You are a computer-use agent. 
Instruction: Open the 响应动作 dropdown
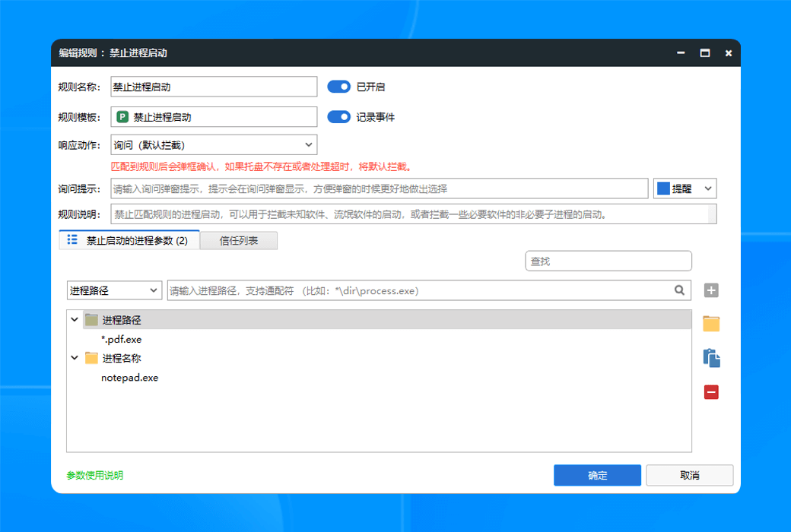(214, 144)
